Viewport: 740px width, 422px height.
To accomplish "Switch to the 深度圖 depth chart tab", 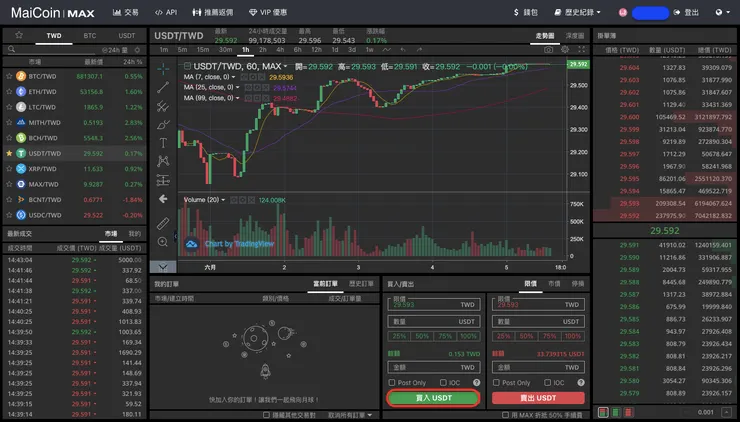I will coord(575,35).
